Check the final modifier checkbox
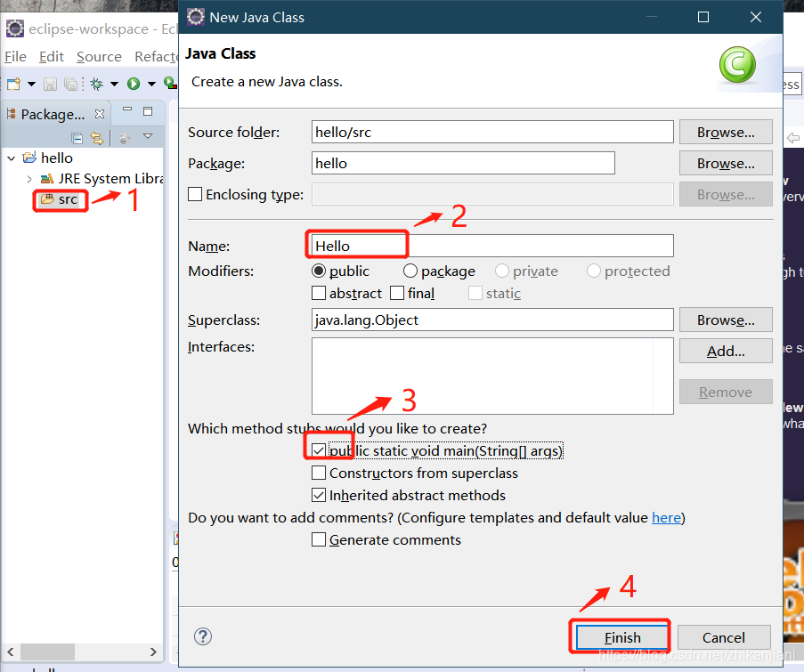804x672 pixels. (397, 293)
